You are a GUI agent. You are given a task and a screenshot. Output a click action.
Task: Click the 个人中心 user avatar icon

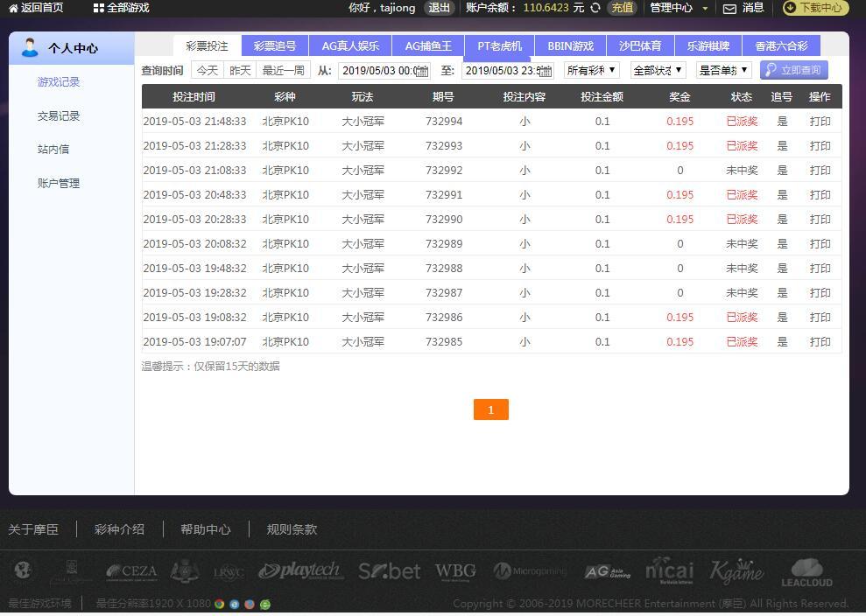coord(31,48)
